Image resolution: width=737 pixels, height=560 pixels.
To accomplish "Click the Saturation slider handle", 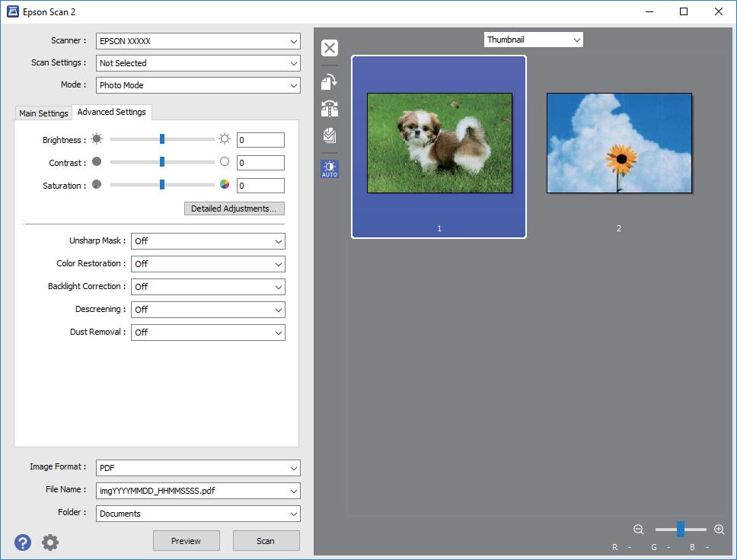I will click(162, 184).
